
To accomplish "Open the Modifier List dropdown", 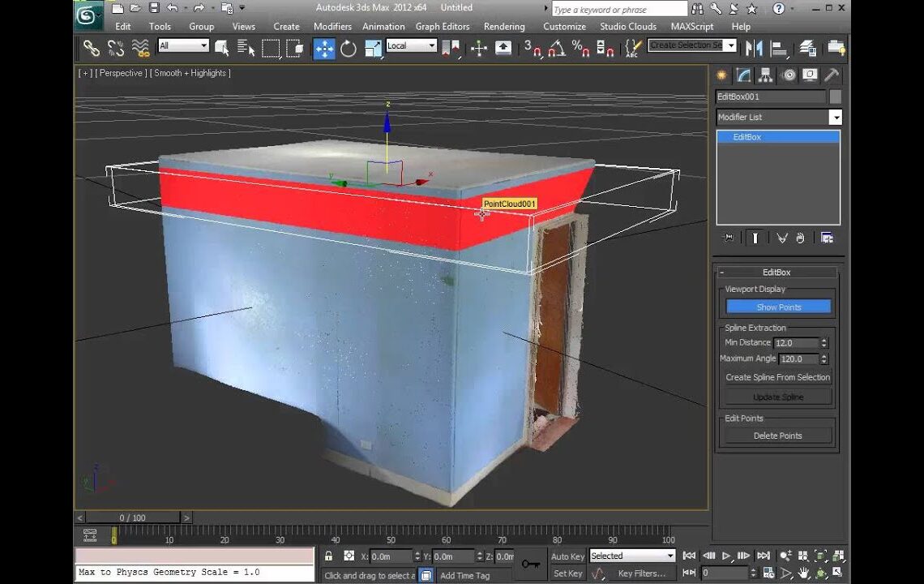I will click(836, 117).
